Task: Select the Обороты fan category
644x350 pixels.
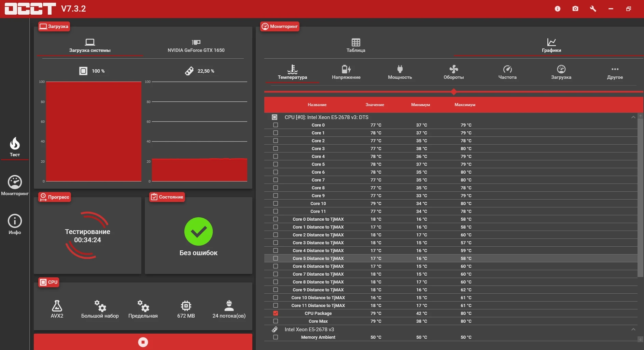Action: tap(453, 72)
